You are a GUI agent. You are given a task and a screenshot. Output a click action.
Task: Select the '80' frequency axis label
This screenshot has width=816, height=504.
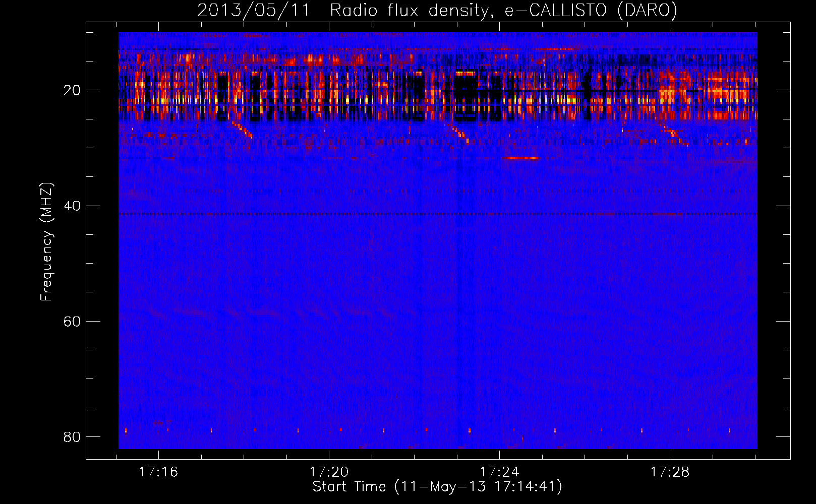(72, 436)
